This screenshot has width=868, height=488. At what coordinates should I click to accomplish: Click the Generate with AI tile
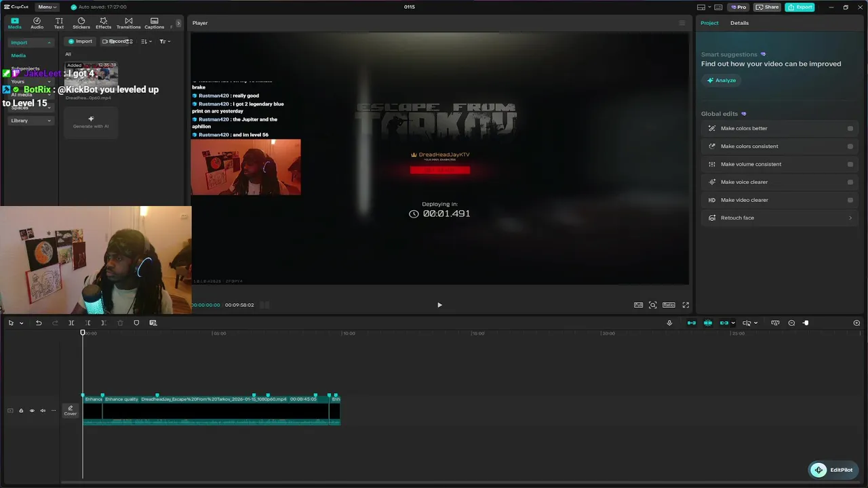coord(91,122)
